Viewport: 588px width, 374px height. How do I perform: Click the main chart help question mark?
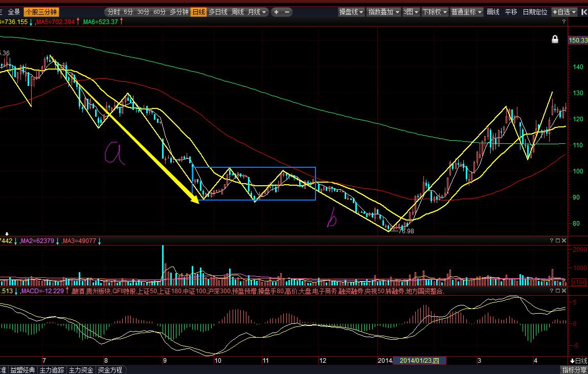[564, 22]
